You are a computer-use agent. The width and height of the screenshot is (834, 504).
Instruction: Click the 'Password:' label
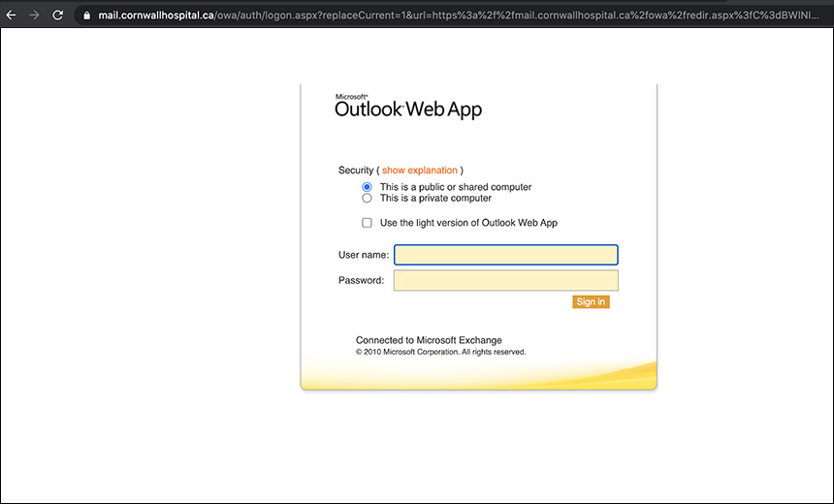tap(361, 280)
